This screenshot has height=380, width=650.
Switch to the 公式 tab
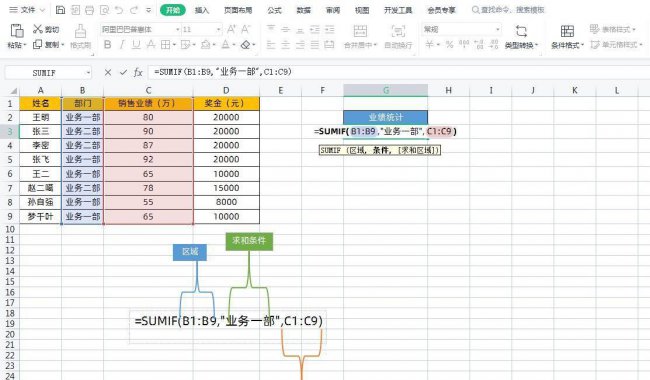click(274, 10)
